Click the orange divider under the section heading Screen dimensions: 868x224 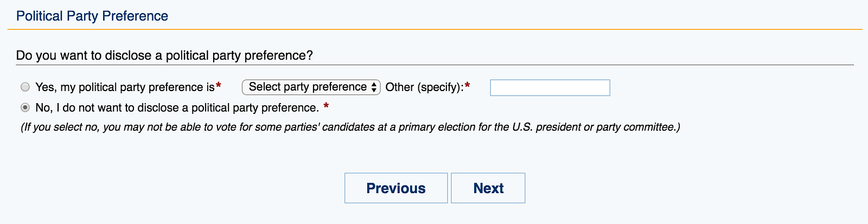click(434, 29)
